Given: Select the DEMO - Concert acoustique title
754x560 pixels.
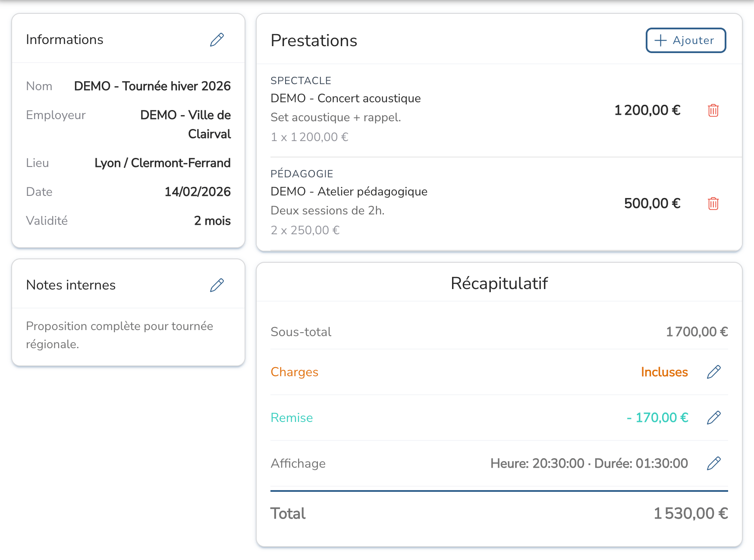Looking at the screenshot, I should [346, 98].
